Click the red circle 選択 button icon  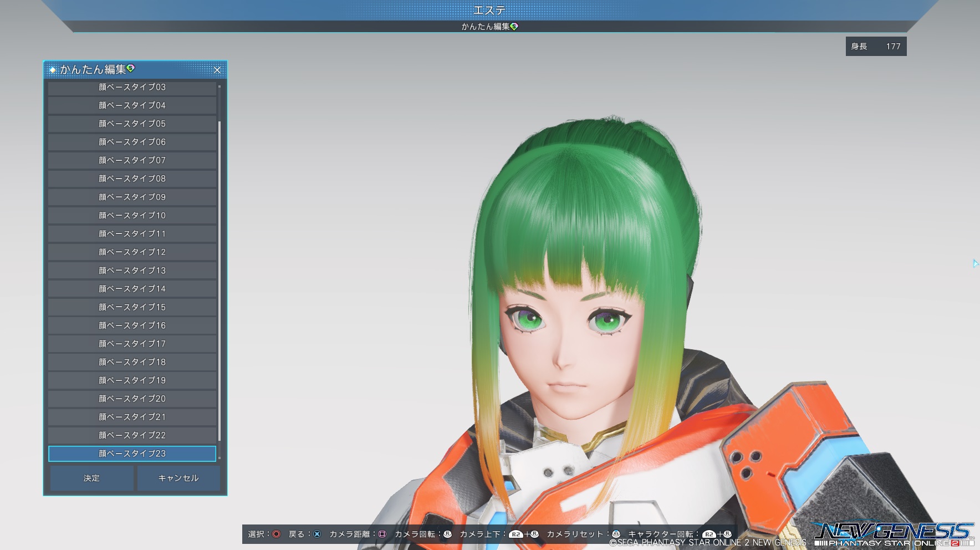pos(276,534)
